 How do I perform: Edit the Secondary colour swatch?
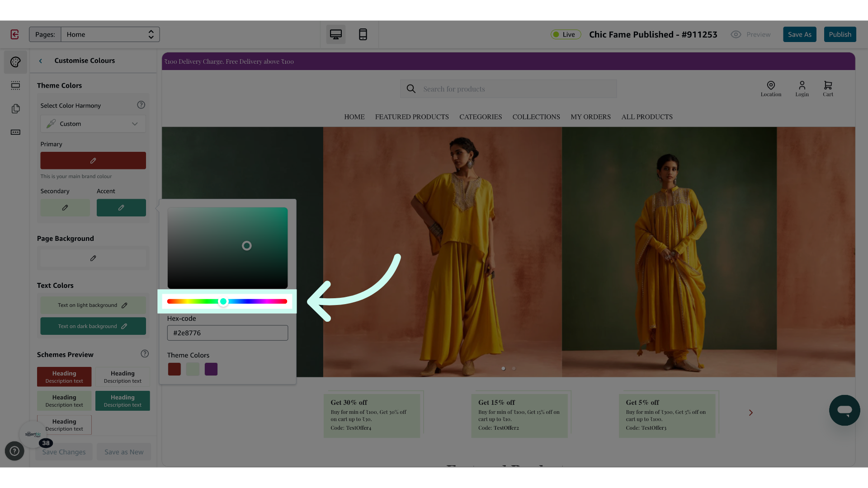(x=65, y=208)
